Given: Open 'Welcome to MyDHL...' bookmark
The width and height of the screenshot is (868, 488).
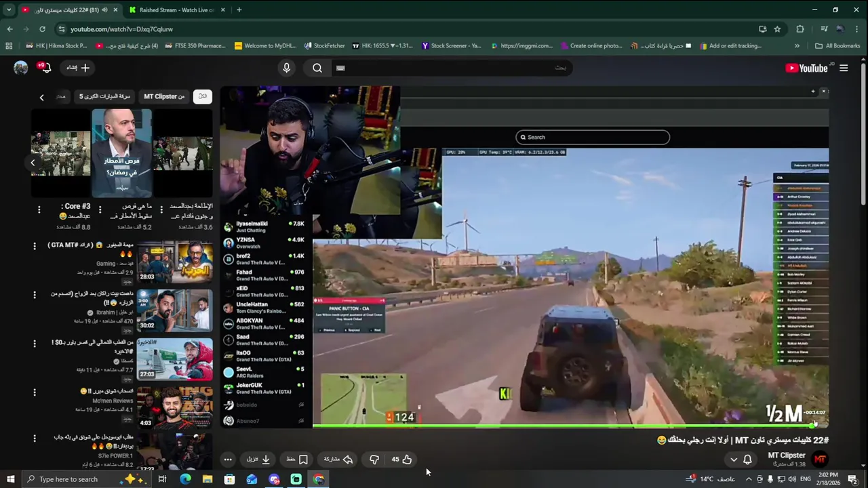Looking at the screenshot, I should click(265, 46).
